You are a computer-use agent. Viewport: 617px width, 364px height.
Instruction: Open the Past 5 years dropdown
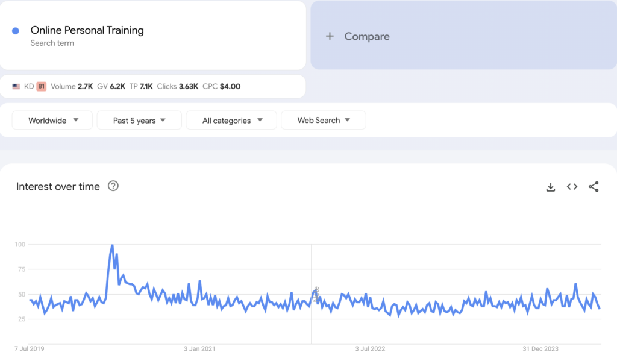pyautogui.click(x=139, y=121)
